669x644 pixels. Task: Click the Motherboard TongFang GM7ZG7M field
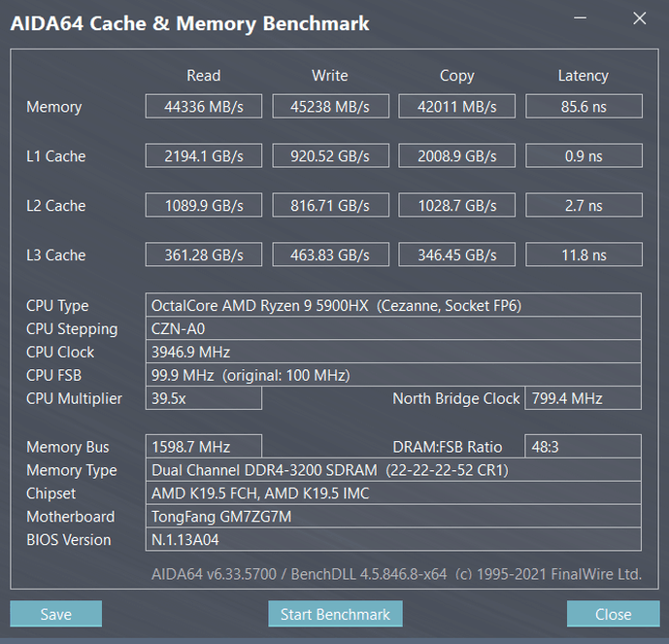click(392, 517)
